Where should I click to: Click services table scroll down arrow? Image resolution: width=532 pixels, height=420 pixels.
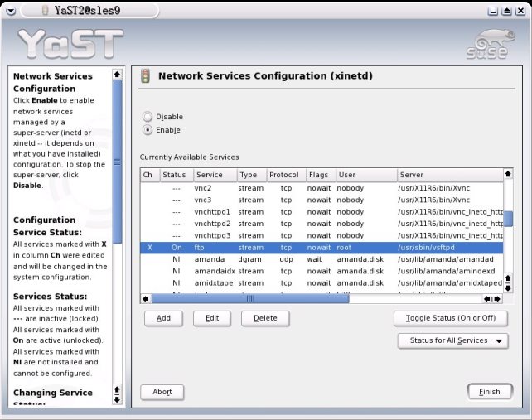(x=508, y=288)
